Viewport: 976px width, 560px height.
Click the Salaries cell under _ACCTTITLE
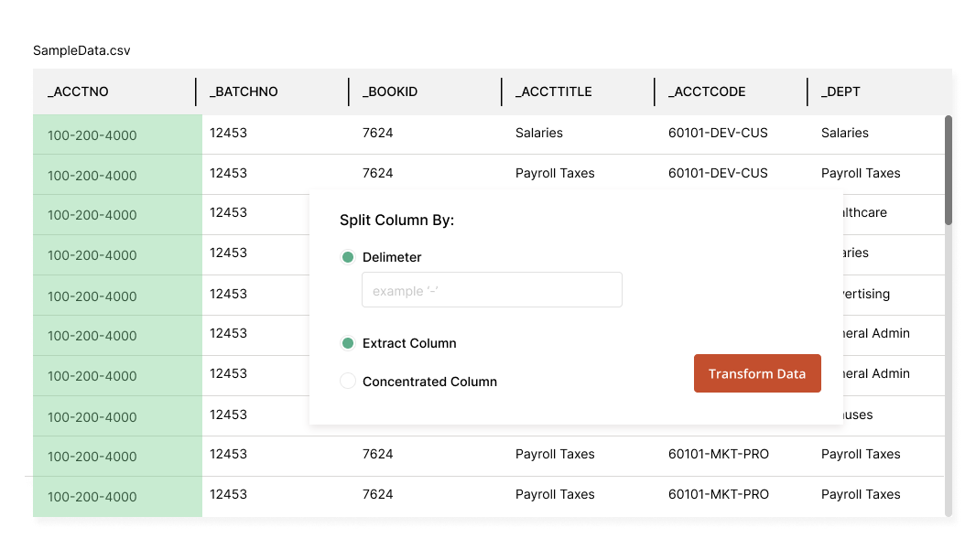pyautogui.click(x=538, y=133)
